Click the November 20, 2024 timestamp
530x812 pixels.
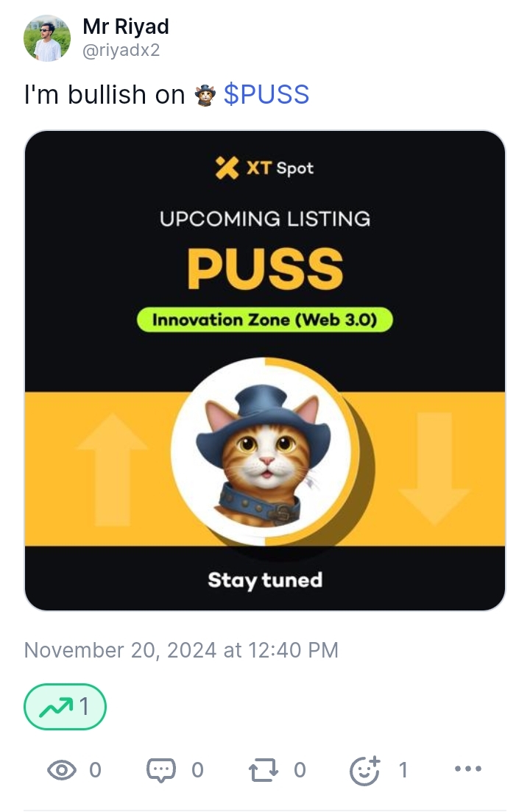click(181, 650)
